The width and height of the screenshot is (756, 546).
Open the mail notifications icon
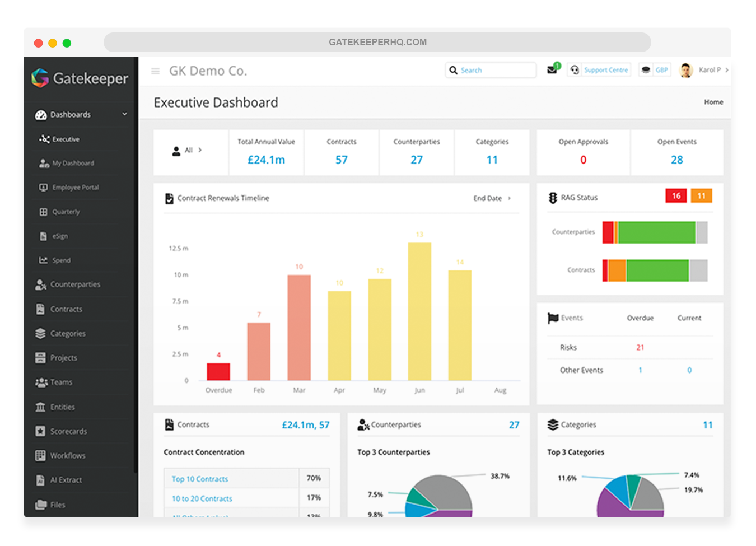[552, 69]
